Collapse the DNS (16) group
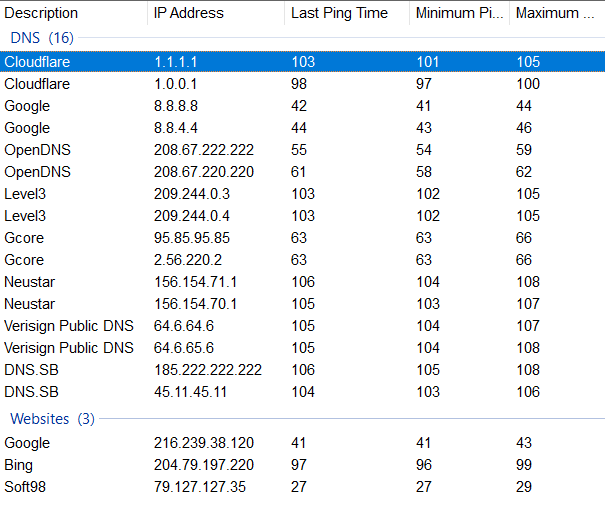 coord(42,38)
